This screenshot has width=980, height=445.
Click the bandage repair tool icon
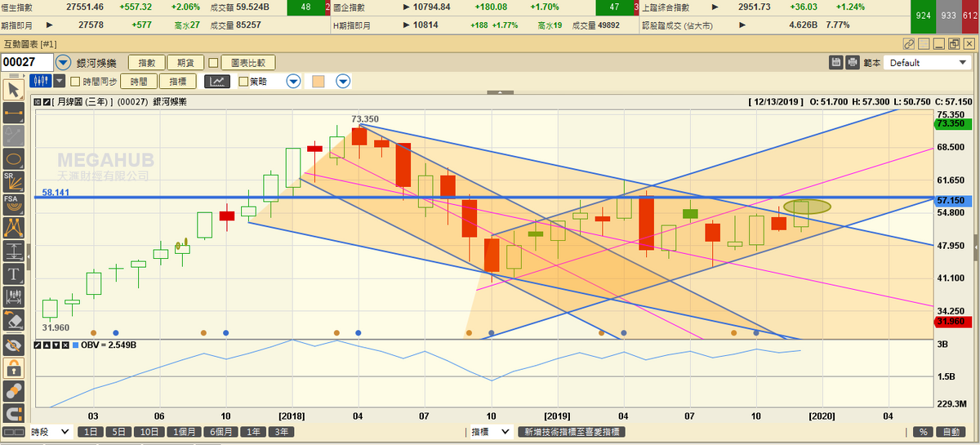tap(14, 390)
